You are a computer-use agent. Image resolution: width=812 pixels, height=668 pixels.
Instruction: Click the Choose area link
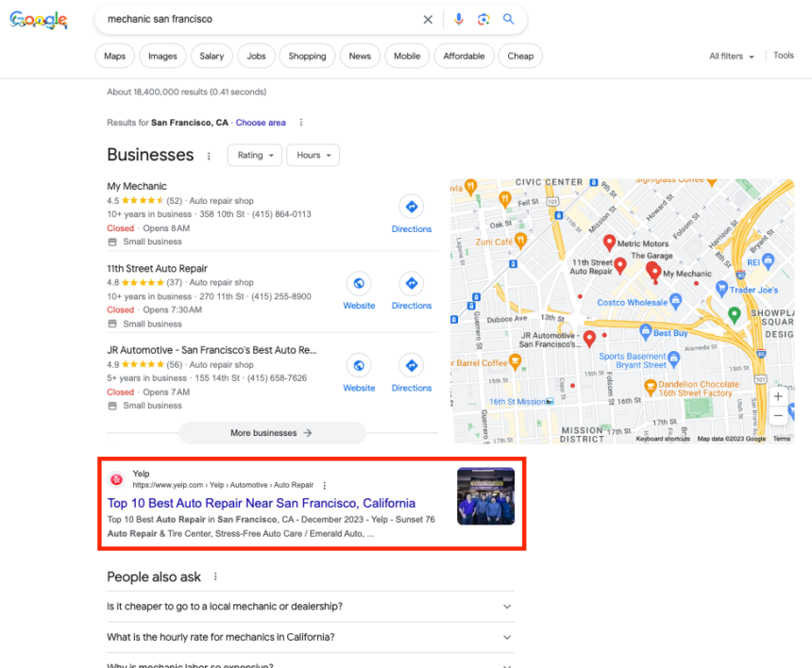(x=261, y=123)
